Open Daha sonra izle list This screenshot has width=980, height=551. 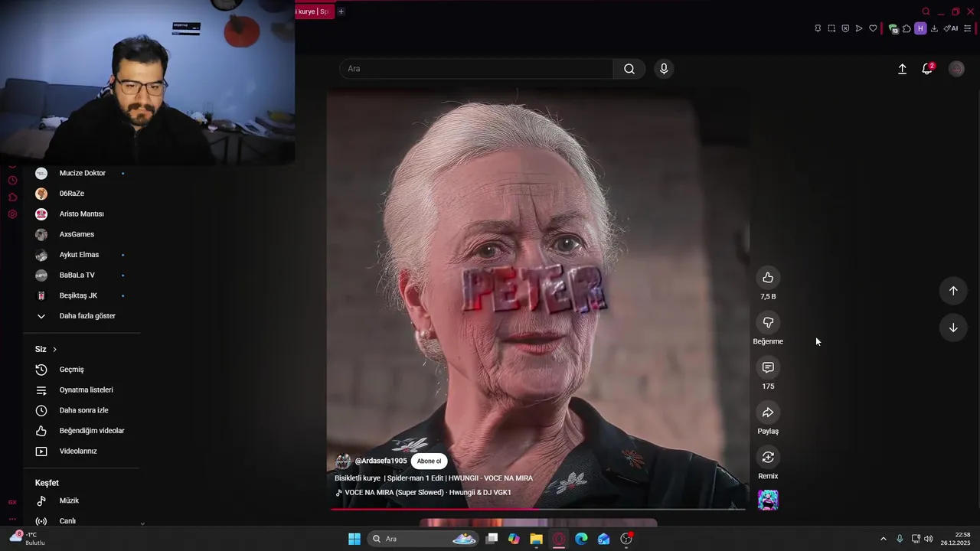[x=82, y=410]
